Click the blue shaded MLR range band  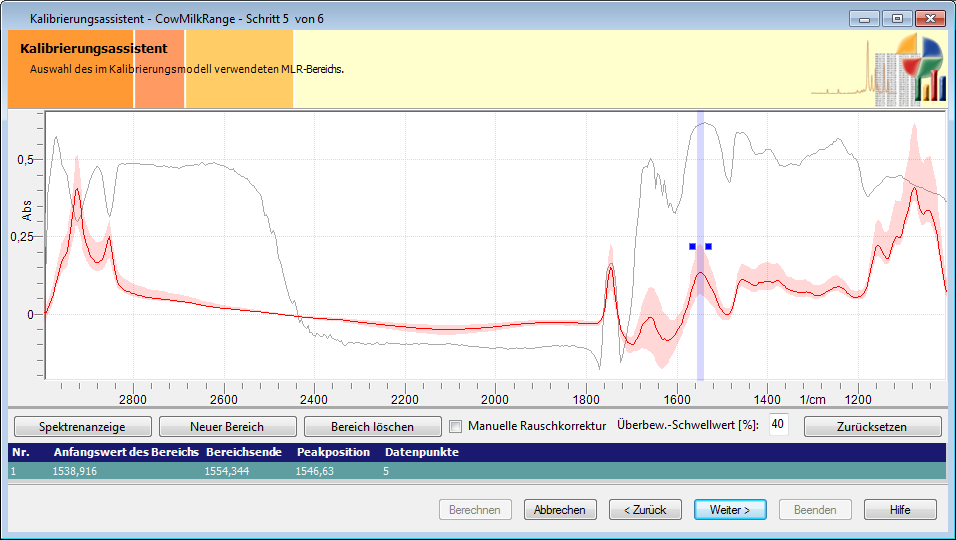(700, 330)
